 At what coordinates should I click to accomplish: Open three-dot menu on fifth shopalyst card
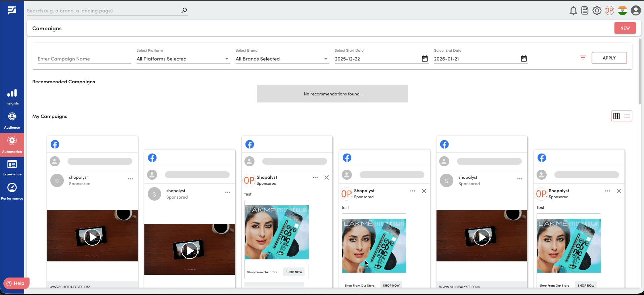click(520, 179)
